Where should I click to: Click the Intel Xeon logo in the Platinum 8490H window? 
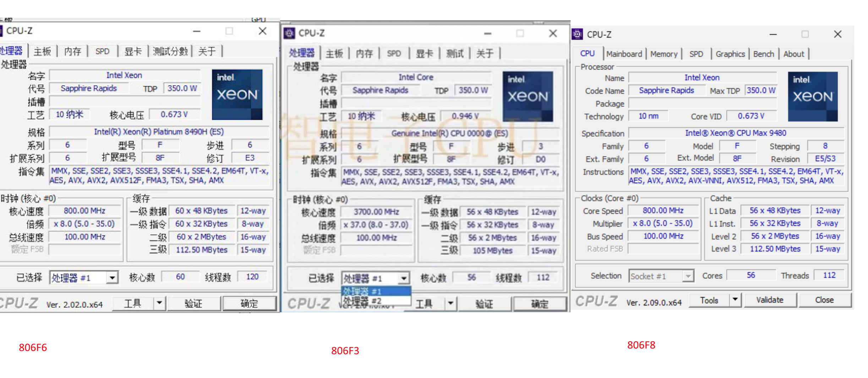click(237, 94)
